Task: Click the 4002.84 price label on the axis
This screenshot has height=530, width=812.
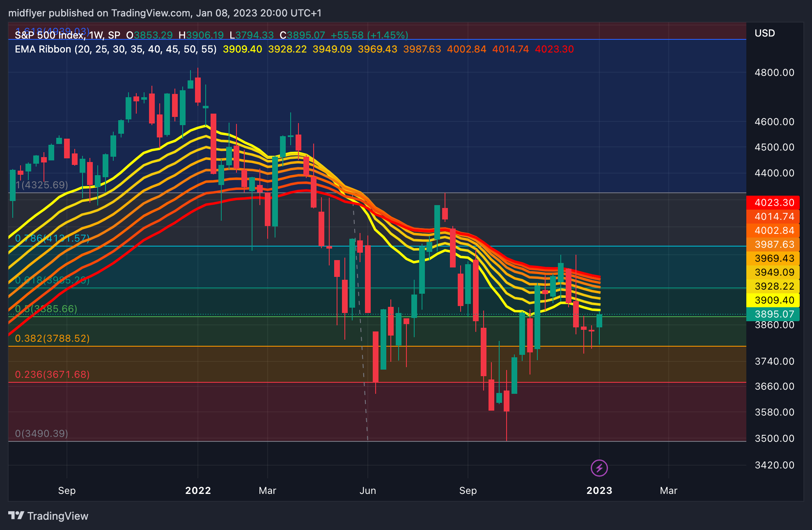Action: (773, 231)
